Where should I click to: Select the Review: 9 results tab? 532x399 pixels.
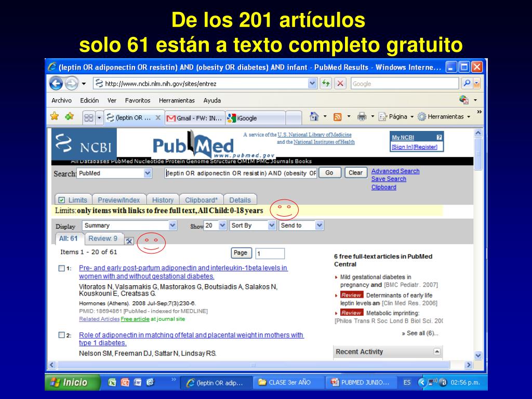pos(103,238)
